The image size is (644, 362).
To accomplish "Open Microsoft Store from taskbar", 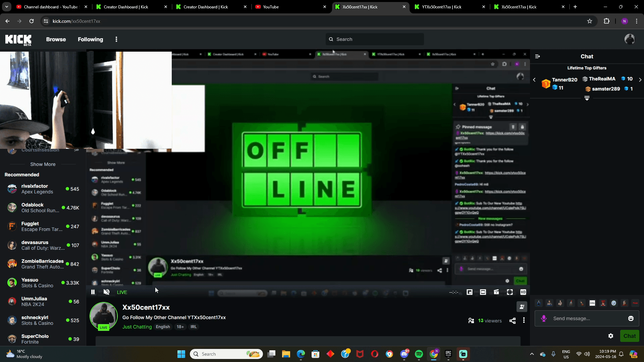I will pyautogui.click(x=315, y=354).
